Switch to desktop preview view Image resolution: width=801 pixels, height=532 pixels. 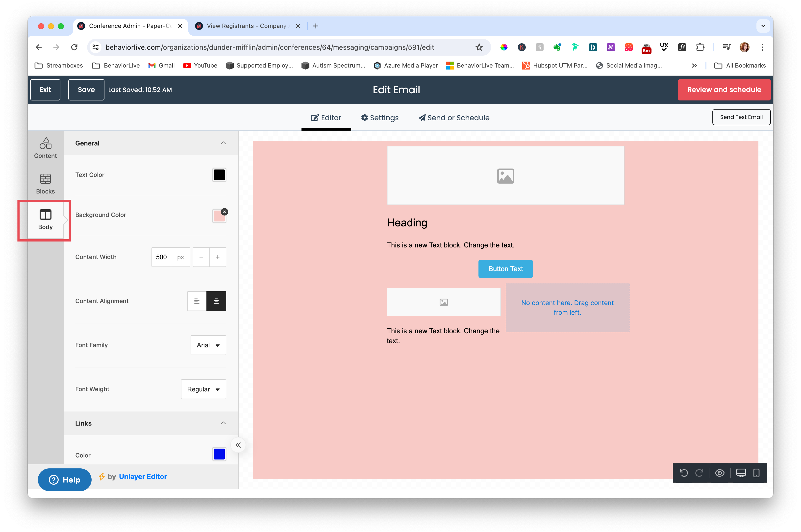(x=741, y=473)
